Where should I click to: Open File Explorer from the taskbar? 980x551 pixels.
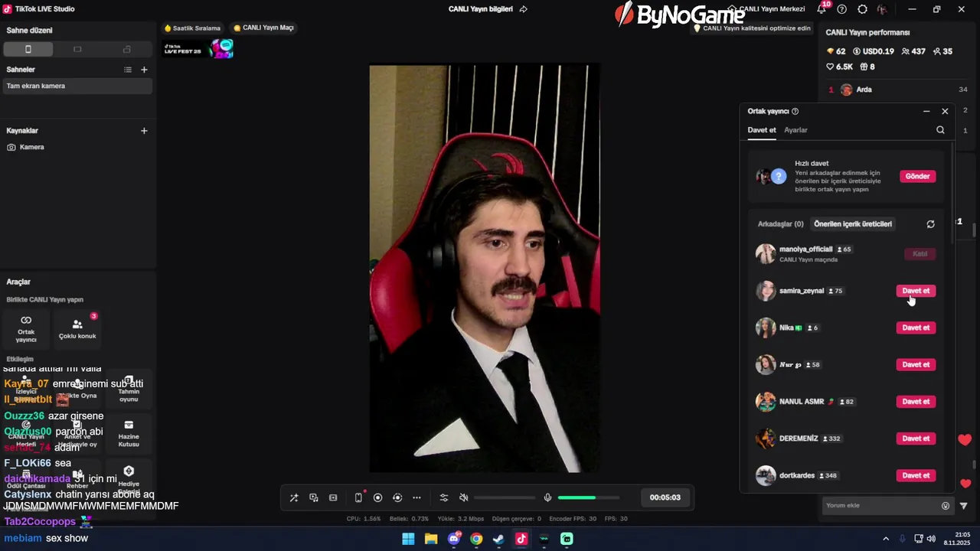pos(431,539)
